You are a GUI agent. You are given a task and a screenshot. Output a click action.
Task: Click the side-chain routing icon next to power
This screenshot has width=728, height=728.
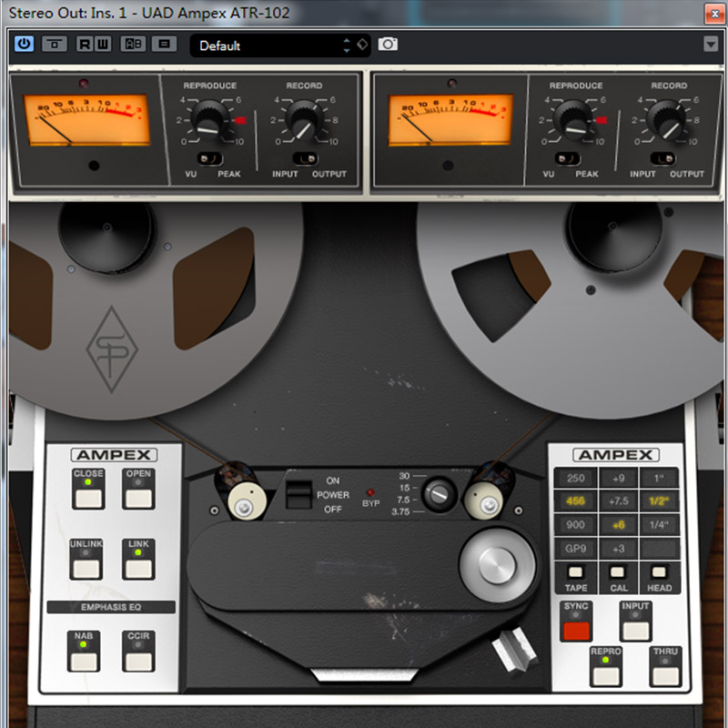pos(55,44)
